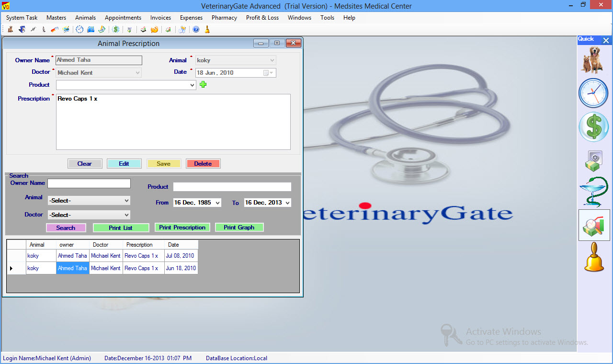Click the search Owner Name input field
The height and width of the screenshot is (364, 613).
[x=89, y=183]
